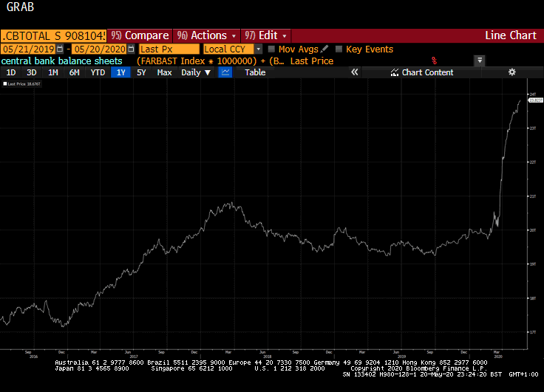Open the Daily periodicity dropdown
544x392 pixels.
coord(196,72)
